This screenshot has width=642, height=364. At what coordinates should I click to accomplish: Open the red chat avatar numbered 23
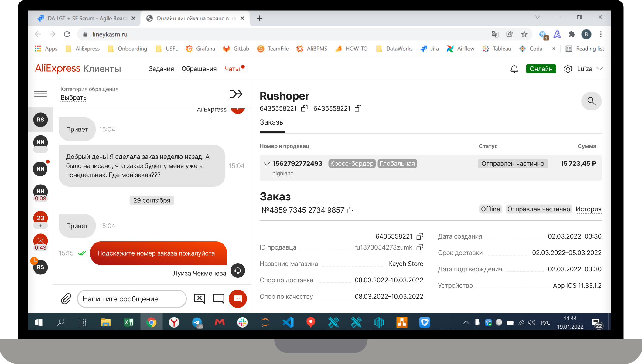click(40, 218)
